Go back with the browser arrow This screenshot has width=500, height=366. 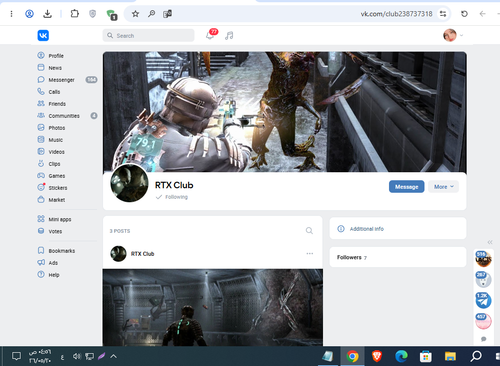(482, 14)
